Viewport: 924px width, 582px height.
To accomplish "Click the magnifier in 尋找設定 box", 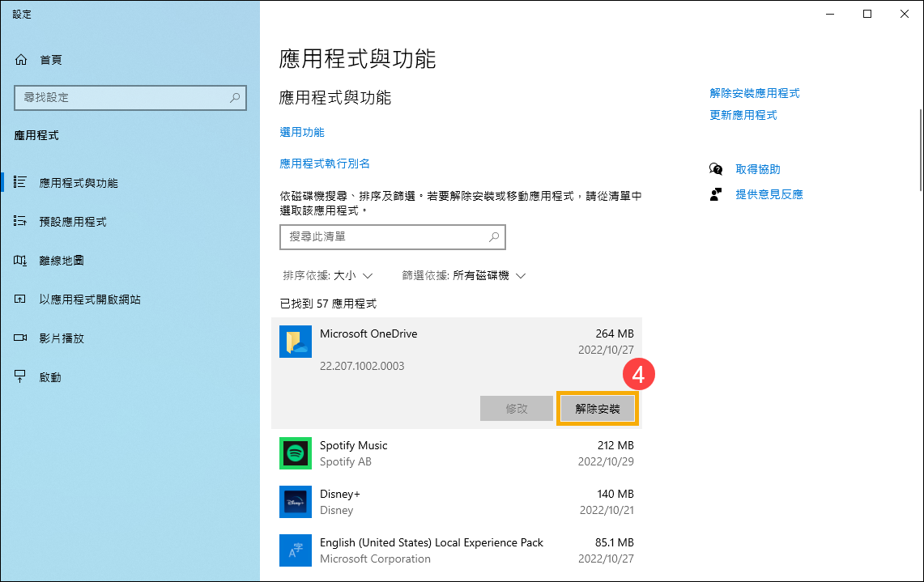I will pos(235,98).
